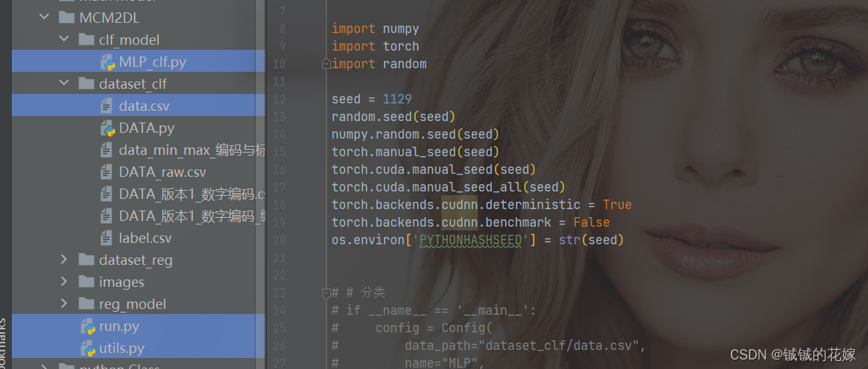This screenshot has width=868, height=369.
Task: Select the dataset_clf folder name
Action: click(x=133, y=84)
